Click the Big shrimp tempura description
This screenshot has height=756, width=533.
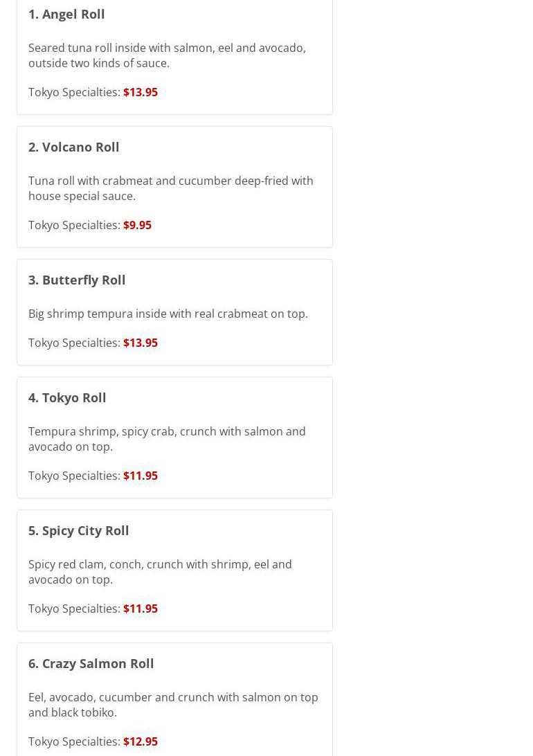[168, 314]
